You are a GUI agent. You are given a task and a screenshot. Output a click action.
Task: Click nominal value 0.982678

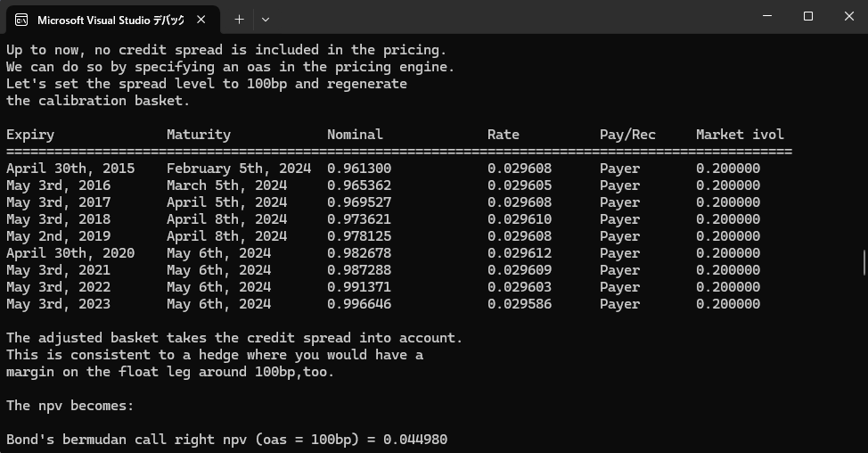tap(359, 253)
